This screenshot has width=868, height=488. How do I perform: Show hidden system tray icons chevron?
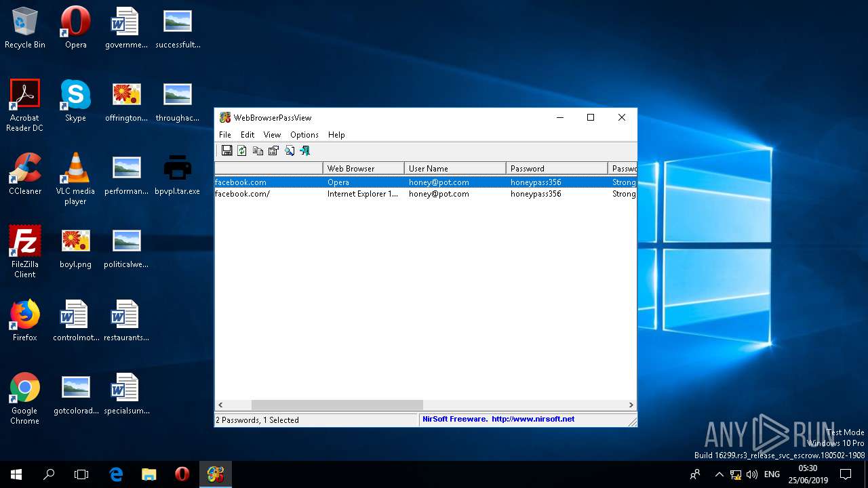718,474
